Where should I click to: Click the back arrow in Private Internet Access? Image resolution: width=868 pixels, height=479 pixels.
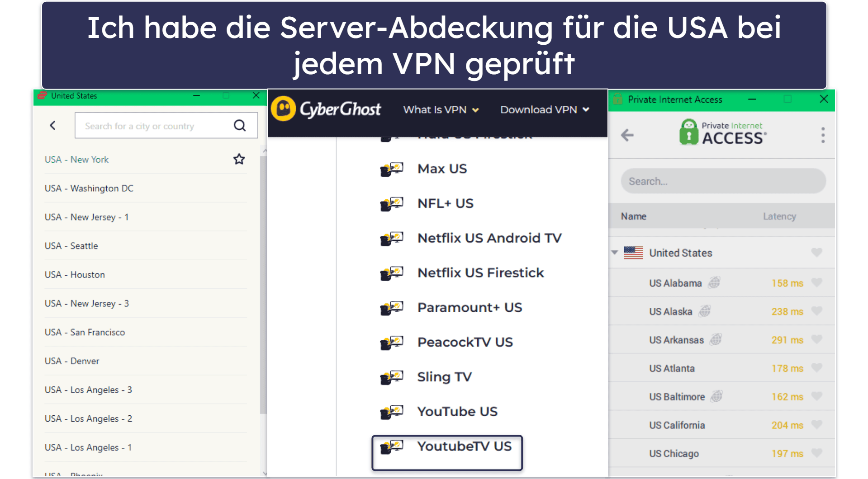coord(627,135)
